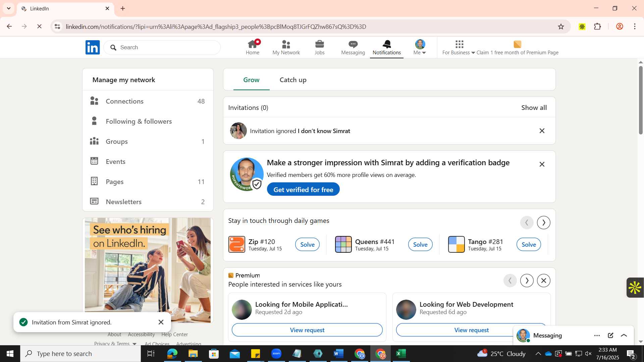Click the LinkedIn search field
This screenshot has height=362, width=644.
coord(162,47)
